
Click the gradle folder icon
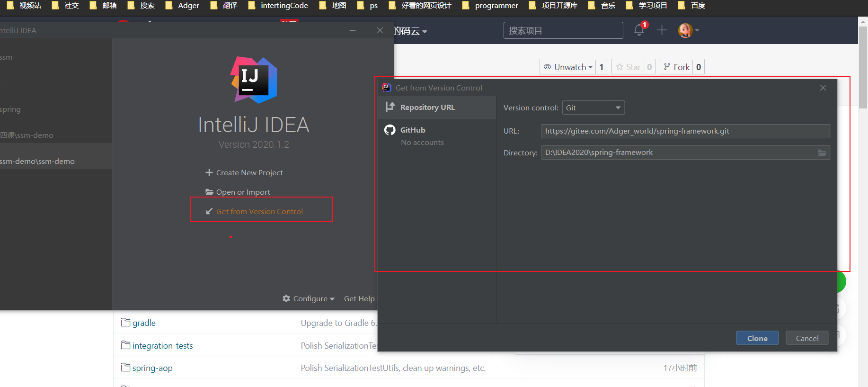click(125, 323)
